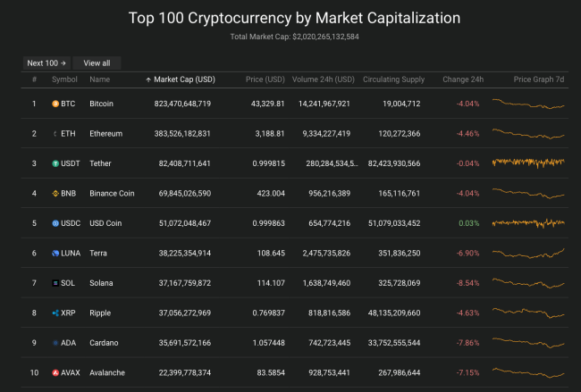Open Tether 7-day price graph
The height and width of the screenshot is (392, 581).
[528, 163]
